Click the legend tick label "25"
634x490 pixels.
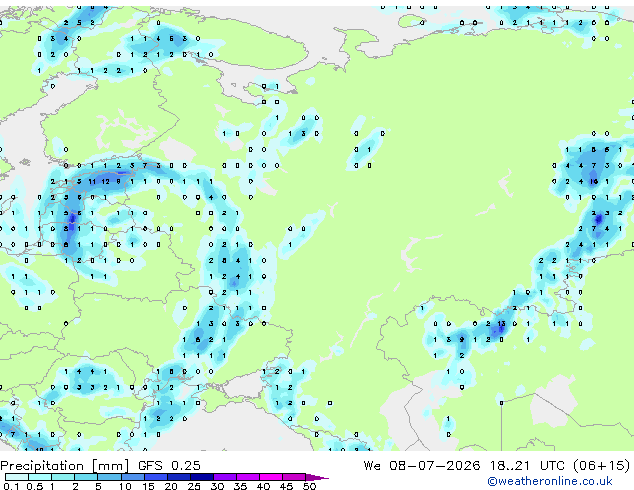point(194,486)
